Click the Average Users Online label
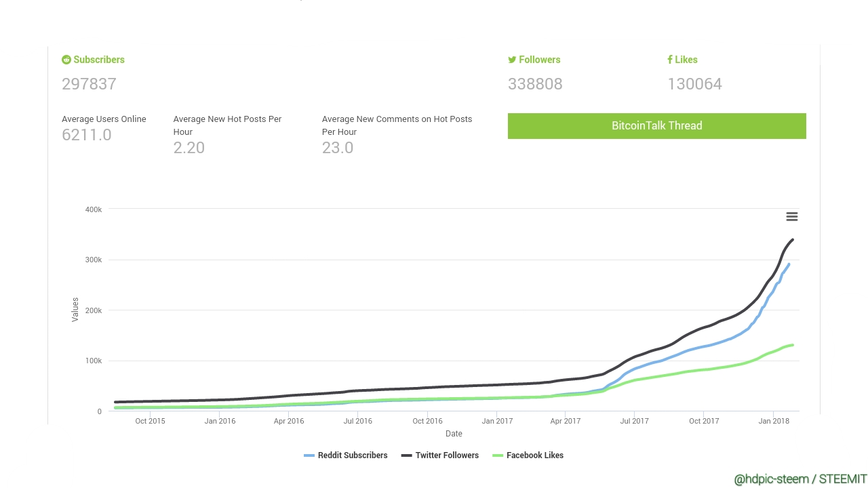The width and height of the screenshot is (868, 488). pos(104,119)
